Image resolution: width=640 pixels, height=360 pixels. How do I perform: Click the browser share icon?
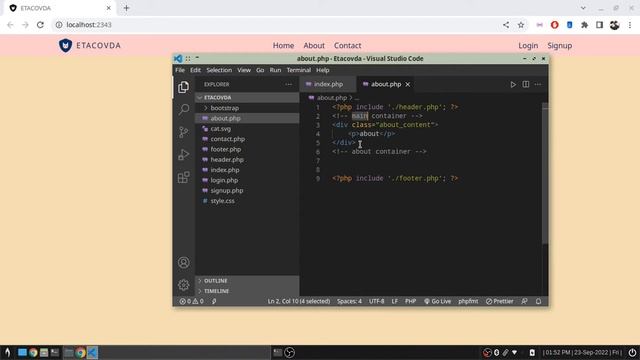[x=506, y=25]
